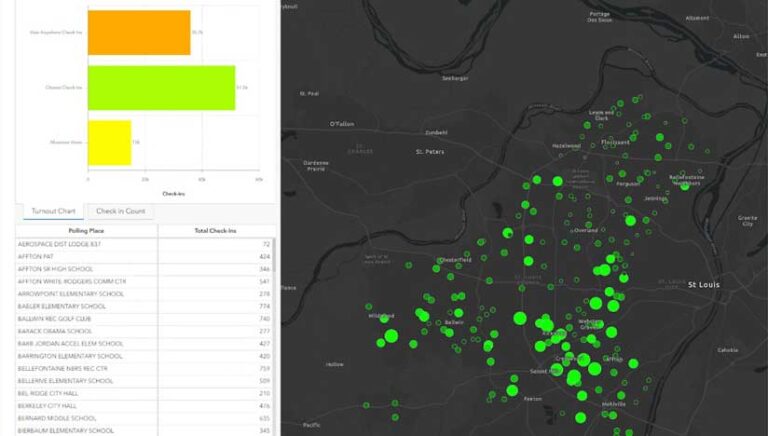Click the Jennings label on map
Screen dimensions: 768x436
(x=655, y=199)
